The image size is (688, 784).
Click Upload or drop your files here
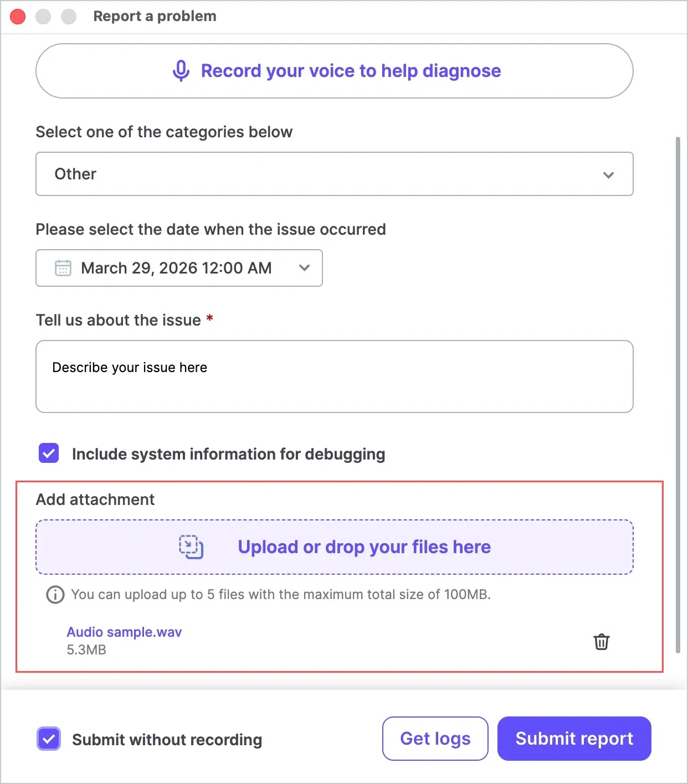click(x=364, y=547)
